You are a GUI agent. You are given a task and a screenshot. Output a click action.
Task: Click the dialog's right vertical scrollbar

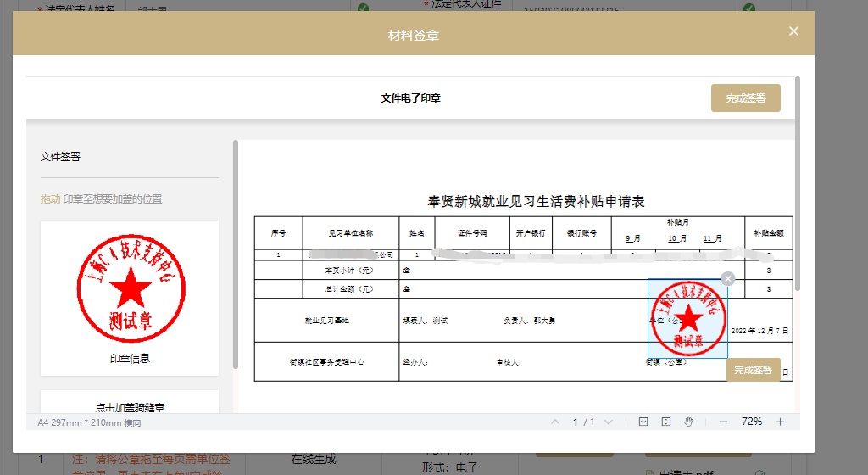tap(797, 184)
